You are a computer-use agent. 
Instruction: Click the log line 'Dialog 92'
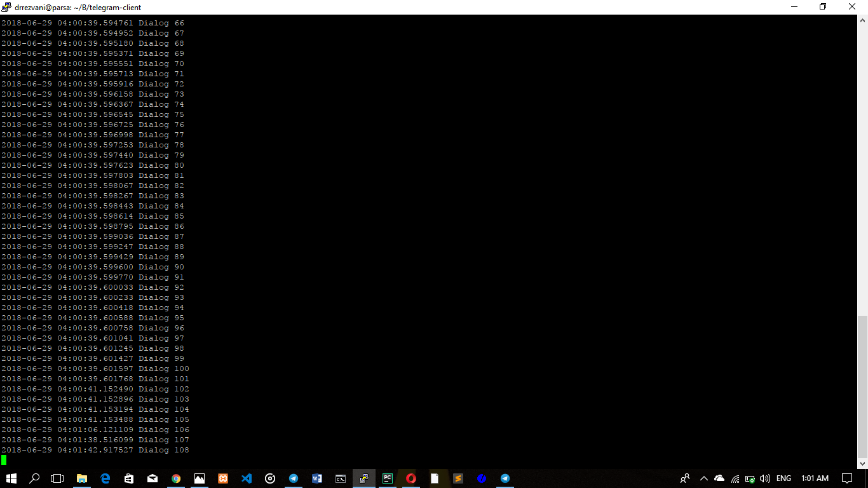click(x=93, y=287)
